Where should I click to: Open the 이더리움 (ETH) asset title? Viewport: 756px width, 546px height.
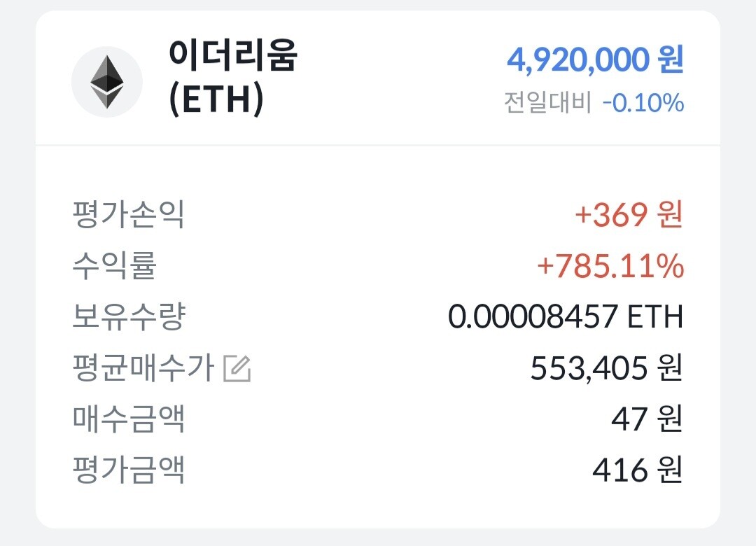tap(232, 56)
